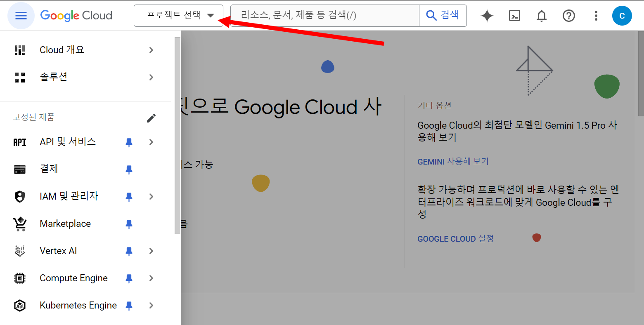644x325 pixels.
Task: Open the Gemini sparkle icon
Action: (x=487, y=16)
